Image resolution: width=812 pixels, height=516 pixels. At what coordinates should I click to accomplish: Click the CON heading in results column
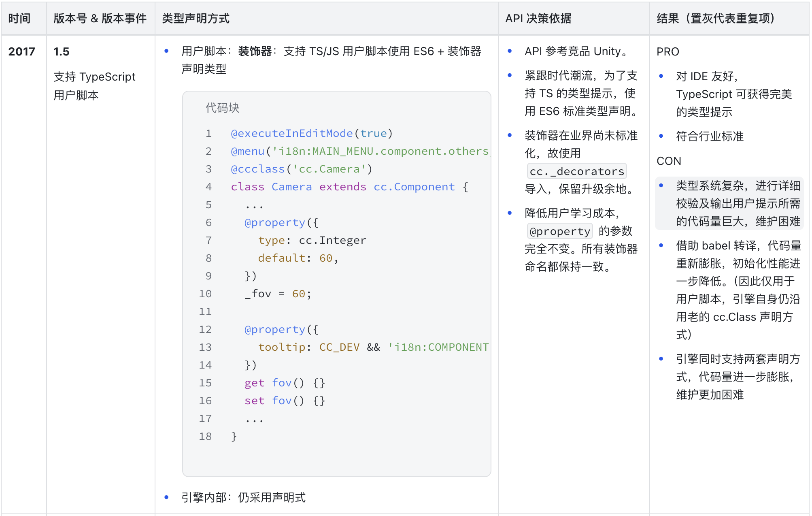pyautogui.click(x=669, y=161)
